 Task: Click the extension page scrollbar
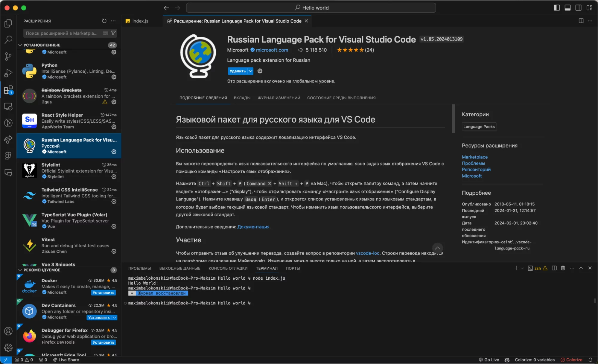[x=453, y=118]
